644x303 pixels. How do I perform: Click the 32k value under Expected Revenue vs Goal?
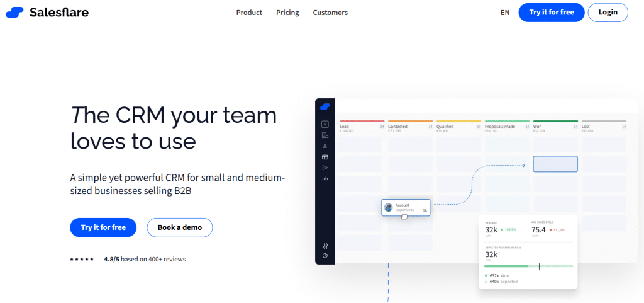pyautogui.click(x=491, y=254)
